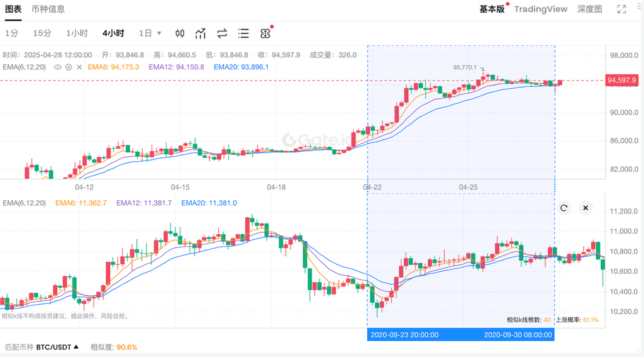This screenshot has height=362, width=644.
Task: Open the technical indicators icon
Action: [x=201, y=33]
